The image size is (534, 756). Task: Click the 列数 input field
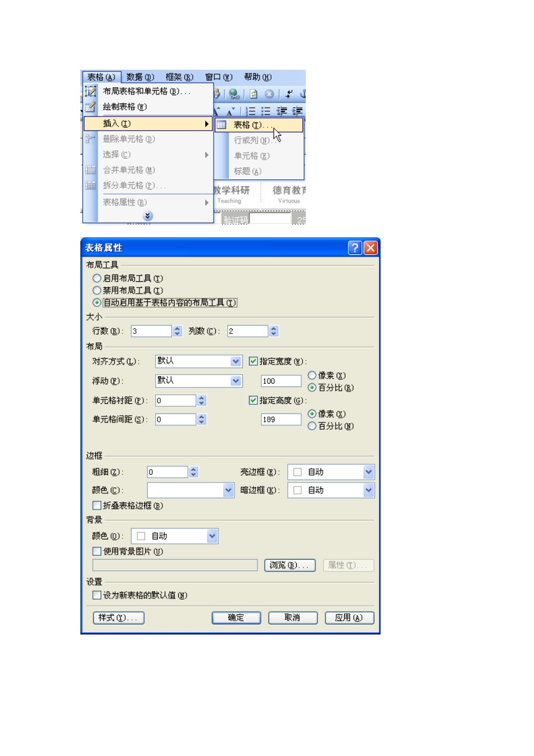(x=248, y=331)
